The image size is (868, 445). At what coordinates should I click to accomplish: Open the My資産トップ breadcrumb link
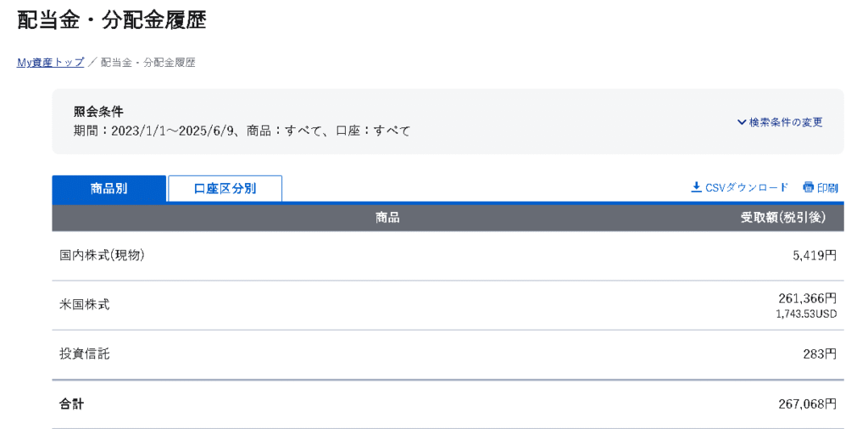pos(50,63)
